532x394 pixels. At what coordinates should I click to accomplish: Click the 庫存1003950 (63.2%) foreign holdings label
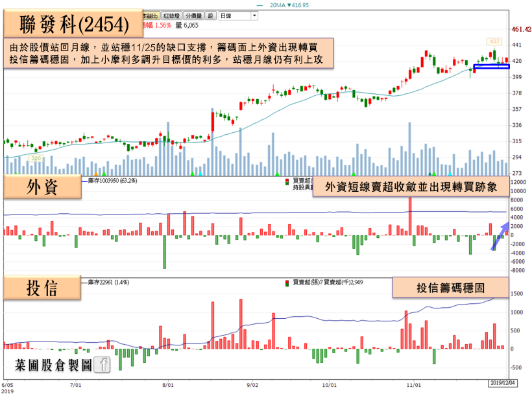pyautogui.click(x=113, y=181)
